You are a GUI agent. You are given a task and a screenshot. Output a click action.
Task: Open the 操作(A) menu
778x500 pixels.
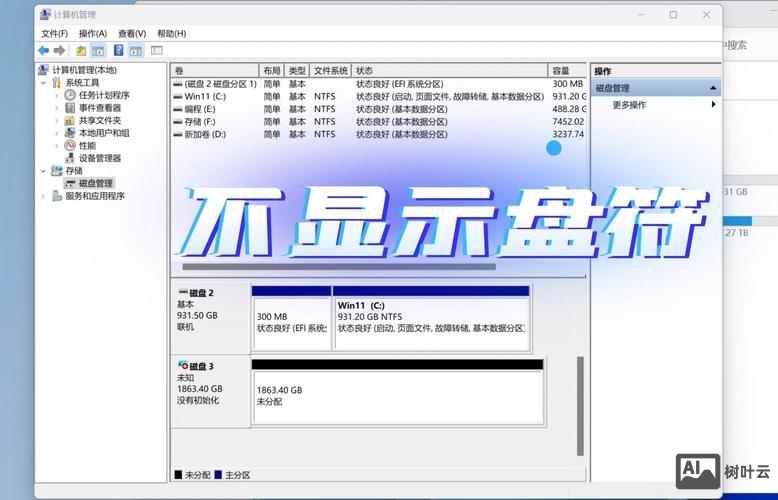click(x=93, y=33)
